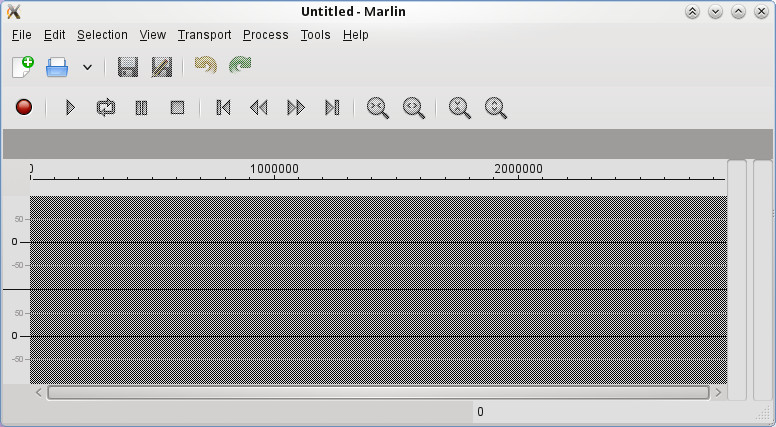Click the horizontal scrollbar right arrow
The height and width of the screenshot is (427, 776).
click(718, 393)
